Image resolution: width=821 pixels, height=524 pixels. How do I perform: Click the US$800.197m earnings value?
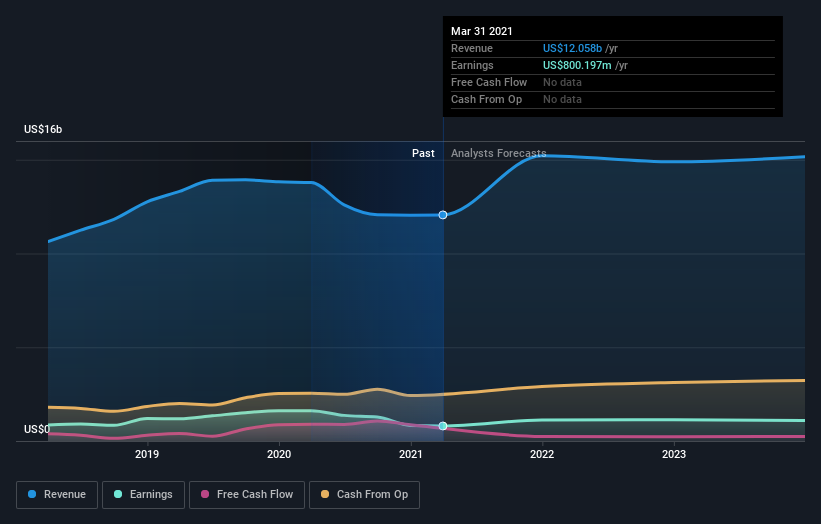pyautogui.click(x=577, y=65)
